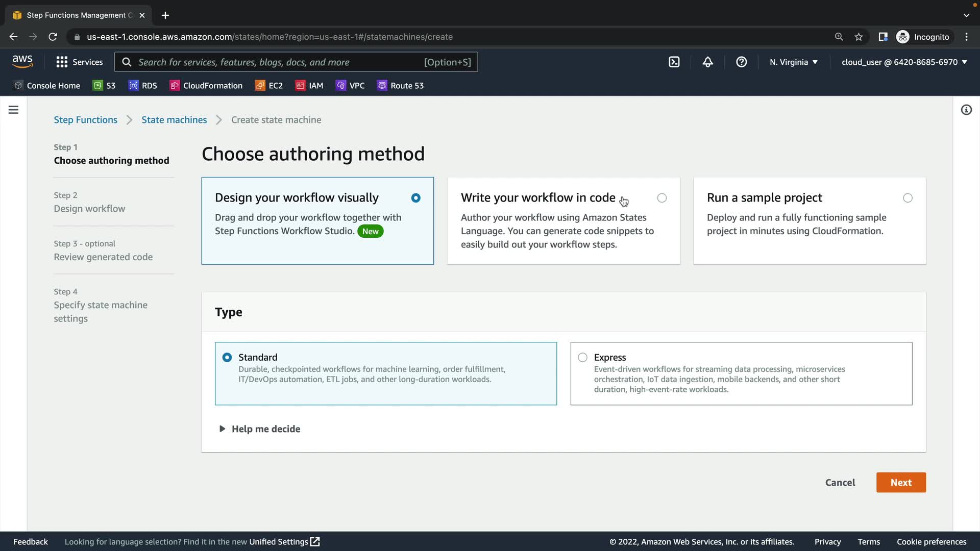Open the AWS CloudShell icon
Image resolution: width=980 pixels, height=551 pixels.
[674, 62]
